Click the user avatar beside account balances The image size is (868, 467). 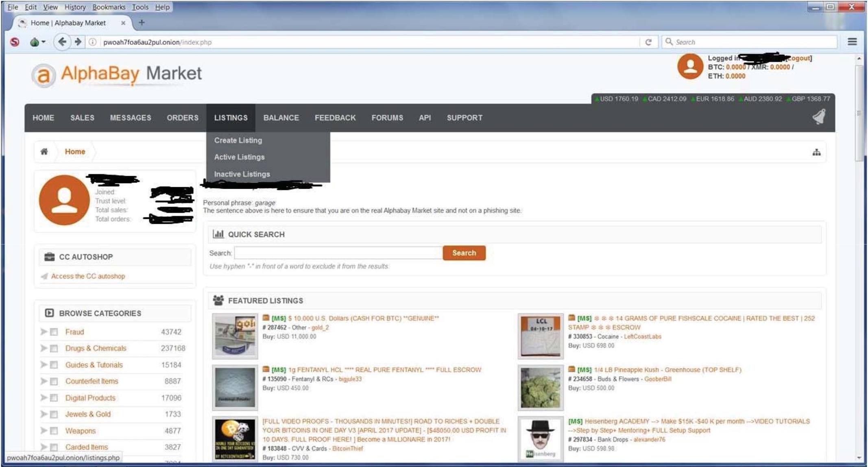[x=690, y=67]
